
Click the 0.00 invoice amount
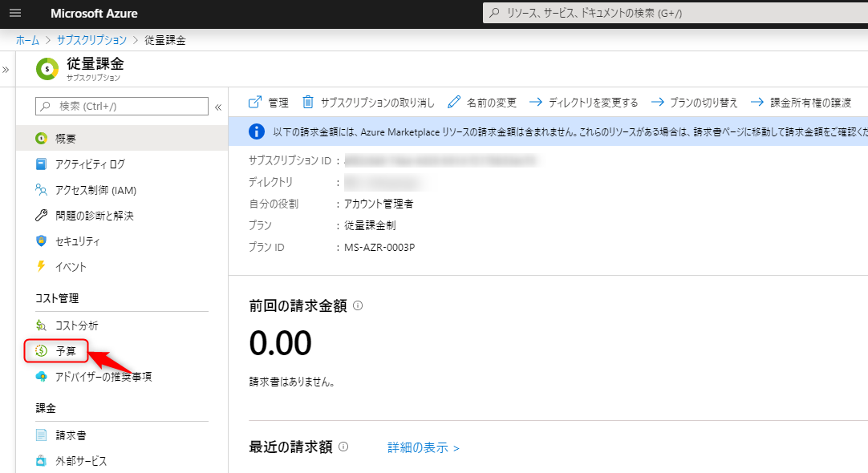point(281,343)
